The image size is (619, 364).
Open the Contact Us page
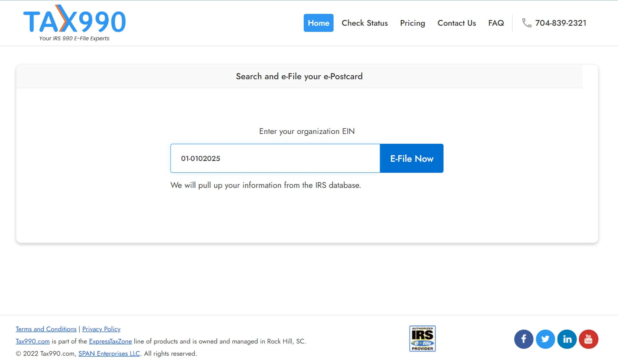point(457,23)
